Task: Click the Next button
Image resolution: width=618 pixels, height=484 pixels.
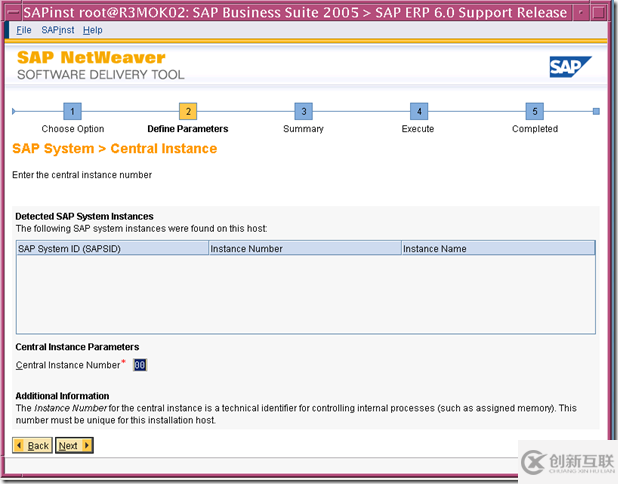Action: (74, 446)
